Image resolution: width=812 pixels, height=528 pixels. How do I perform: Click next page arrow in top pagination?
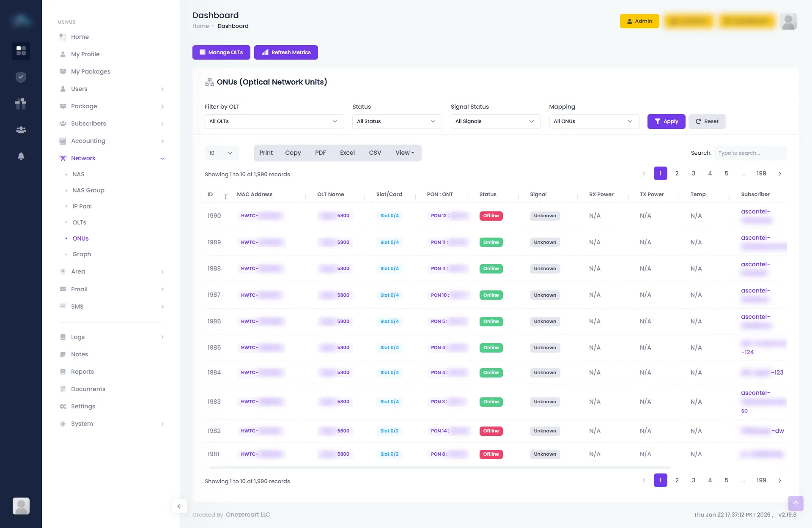[x=779, y=174]
